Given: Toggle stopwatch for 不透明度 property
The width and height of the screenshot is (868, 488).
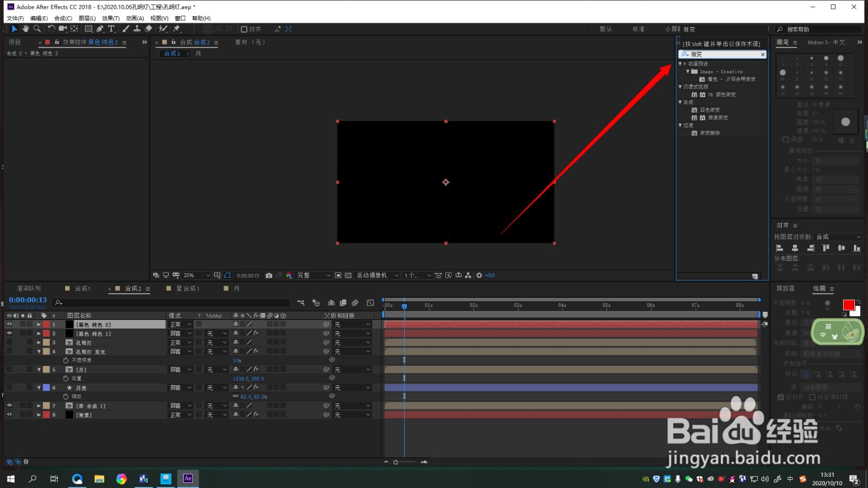Looking at the screenshot, I should 66,360.
